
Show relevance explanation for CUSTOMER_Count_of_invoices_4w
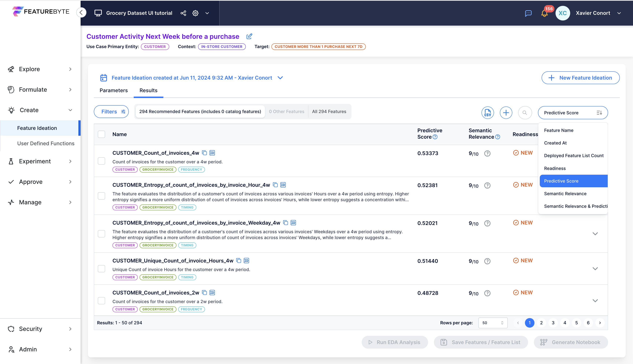click(487, 153)
